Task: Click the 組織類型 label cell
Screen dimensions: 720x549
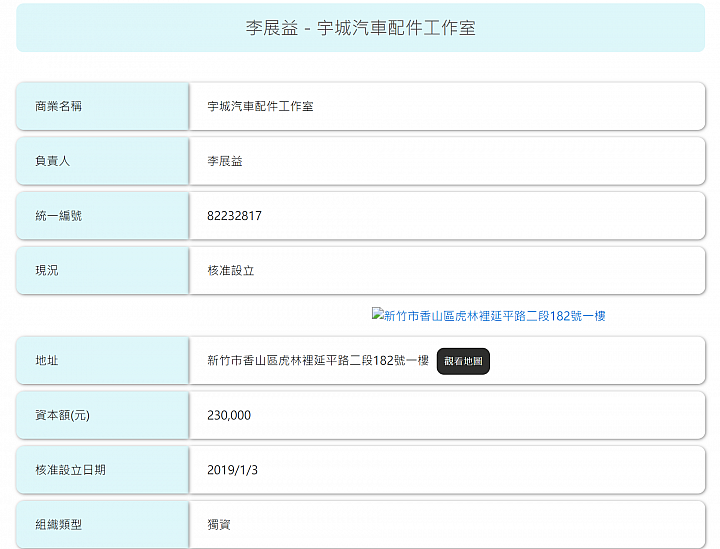Action: [x=102, y=525]
